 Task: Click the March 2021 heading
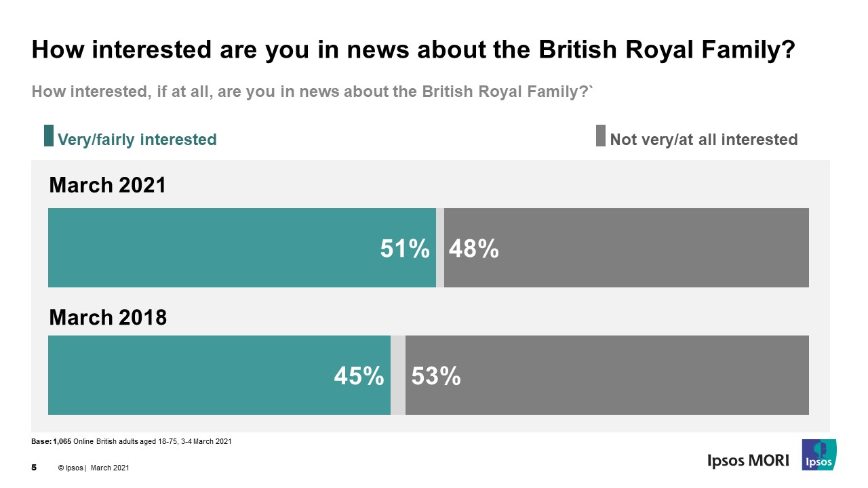[108, 185]
